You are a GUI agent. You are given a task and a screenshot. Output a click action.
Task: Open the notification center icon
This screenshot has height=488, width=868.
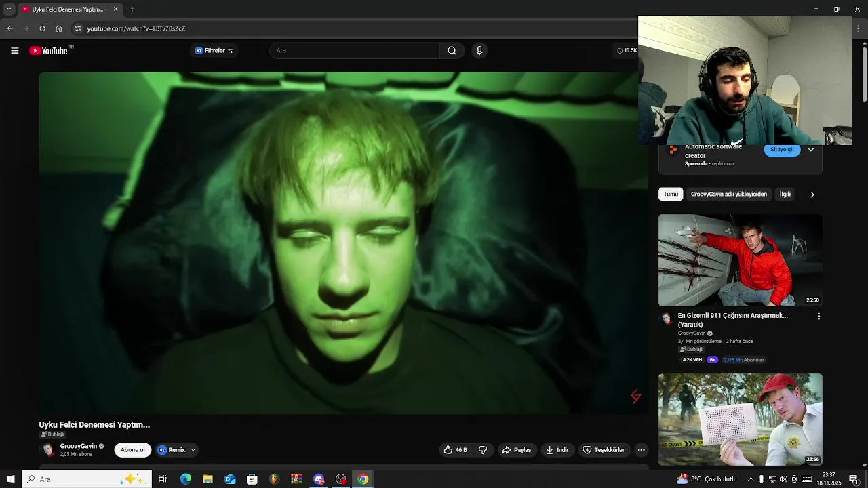(x=854, y=479)
